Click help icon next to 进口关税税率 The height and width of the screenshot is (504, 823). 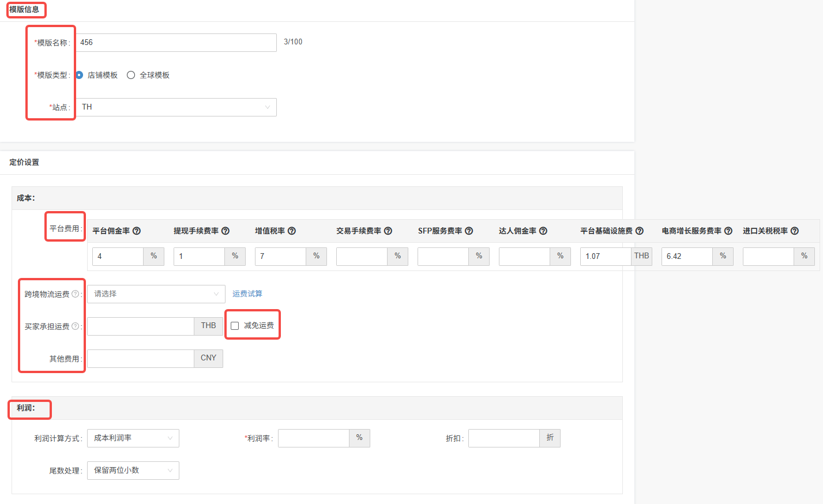[795, 231]
